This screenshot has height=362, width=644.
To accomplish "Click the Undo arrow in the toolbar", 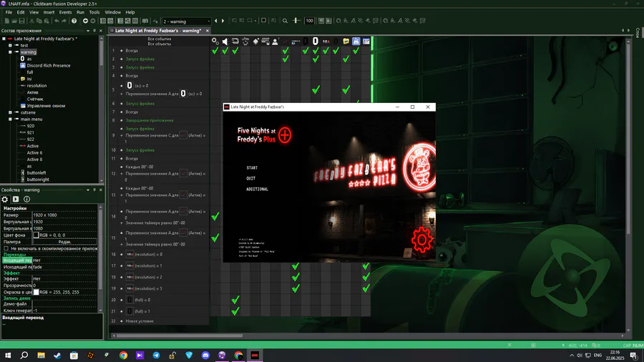I will (x=57, y=21).
